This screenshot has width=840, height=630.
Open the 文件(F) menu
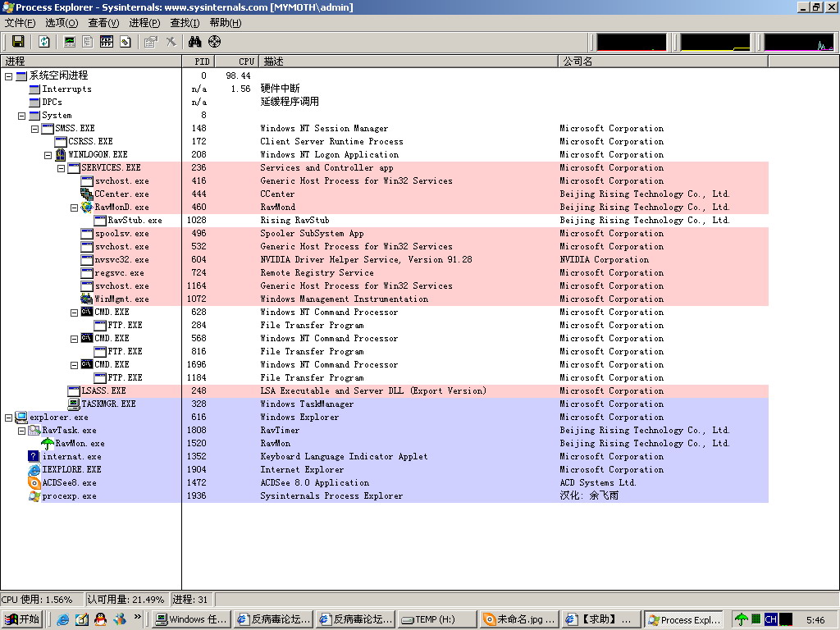[20, 22]
